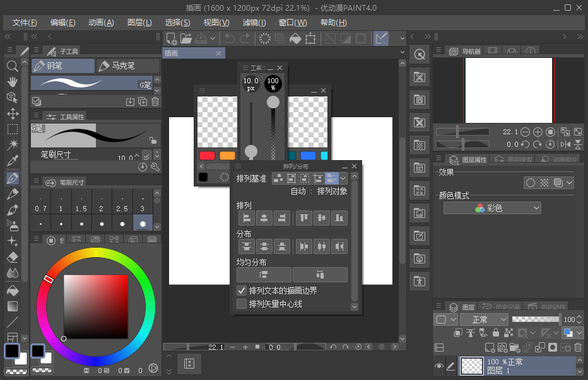Uncheck 排列文本的描画边界 checkbox
The image size is (588, 380).
(242, 291)
